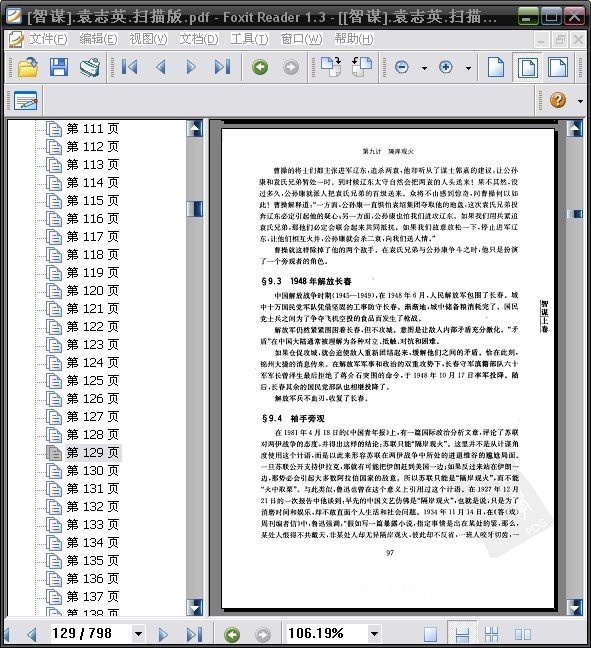Click the page number field 129 / 798
The height and width of the screenshot is (648, 591).
91,633
